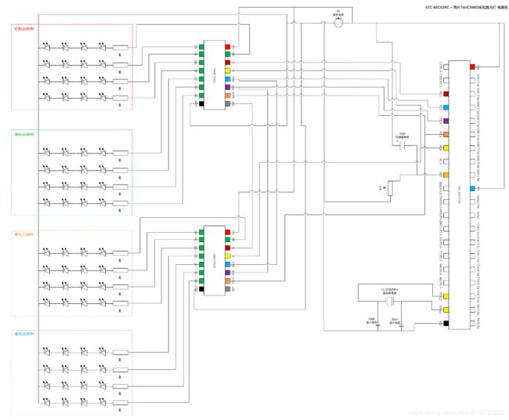
Task: Select first LED in red array's top row
Action: tap(47, 47)
